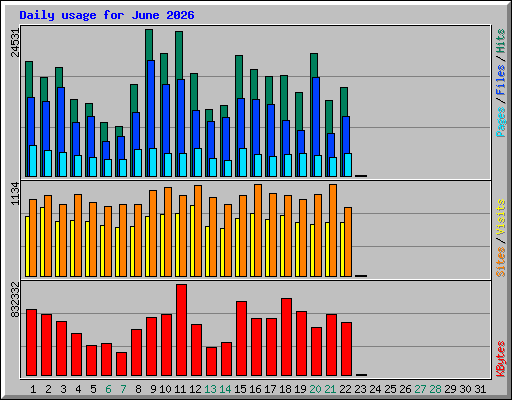Click green weekend day 13 label
The width and height of the screenshot is (512, 400).
pos(210,389)
